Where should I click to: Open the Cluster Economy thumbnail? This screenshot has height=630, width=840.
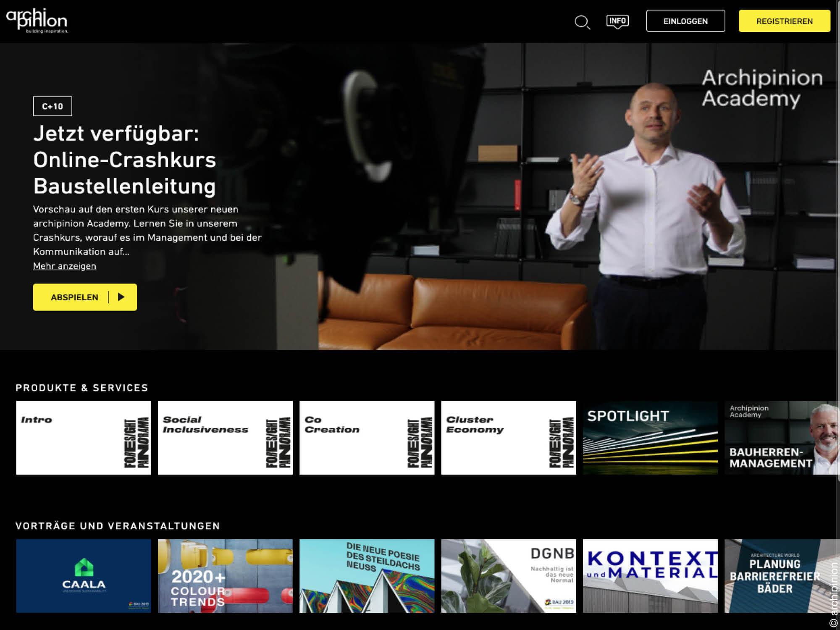[x=509, y=438]
